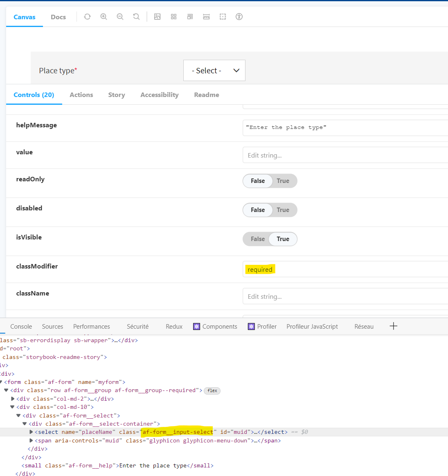Change the preview viewport size
This screenshot has height=476, width=448.
coord(190,16)
